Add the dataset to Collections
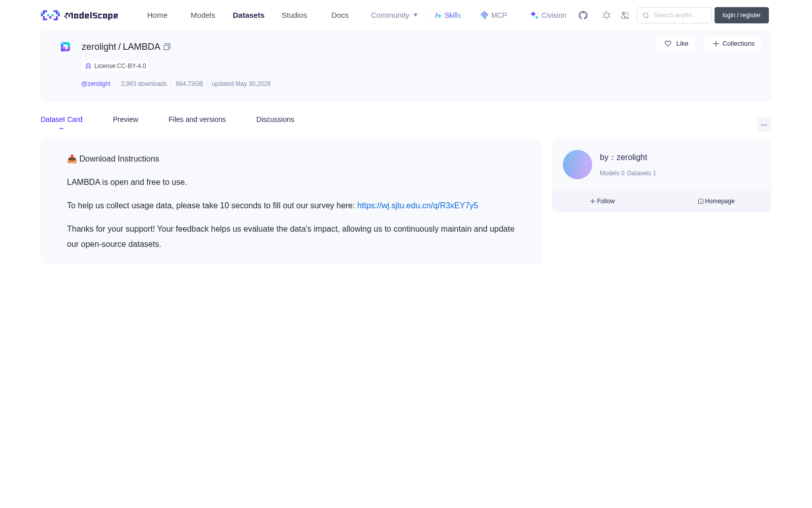Screen dimensions: 812x508 [733, 44]
